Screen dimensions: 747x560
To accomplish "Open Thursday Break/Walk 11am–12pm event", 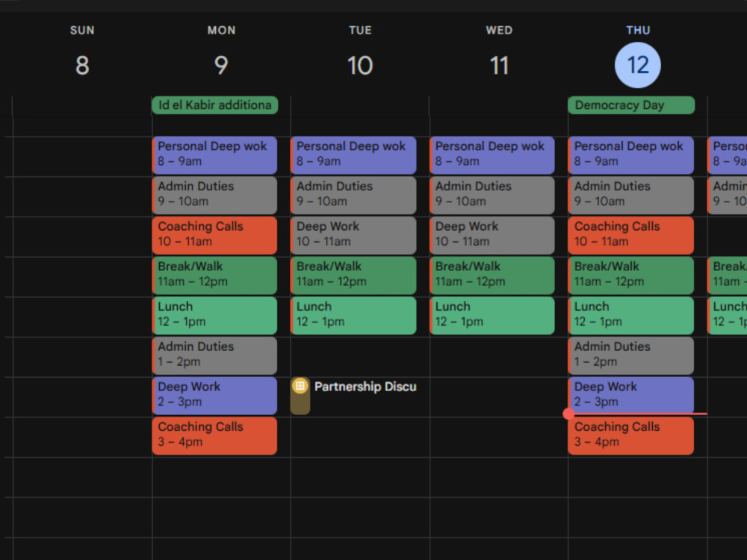I will (x=630, y=276).
